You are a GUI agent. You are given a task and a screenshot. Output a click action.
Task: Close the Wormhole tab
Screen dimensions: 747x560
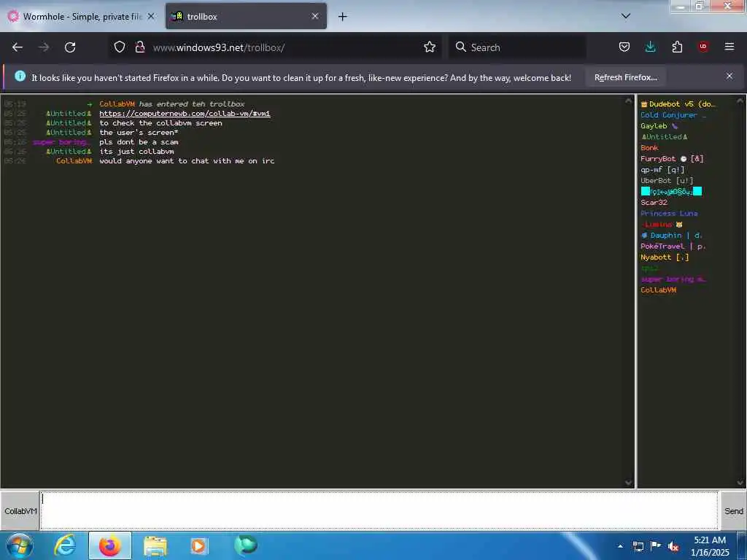151,16
